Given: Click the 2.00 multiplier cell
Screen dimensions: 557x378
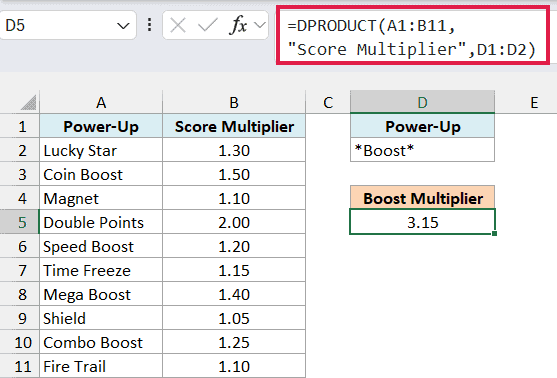Looking at the screenshot, I should click(234, 222).
